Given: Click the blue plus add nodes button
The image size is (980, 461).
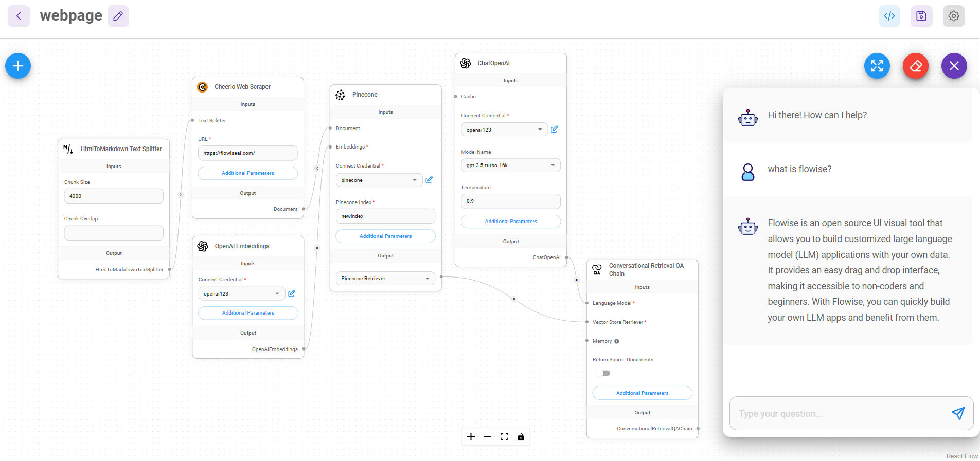Looking at the screenshot, I should [18, 66].
